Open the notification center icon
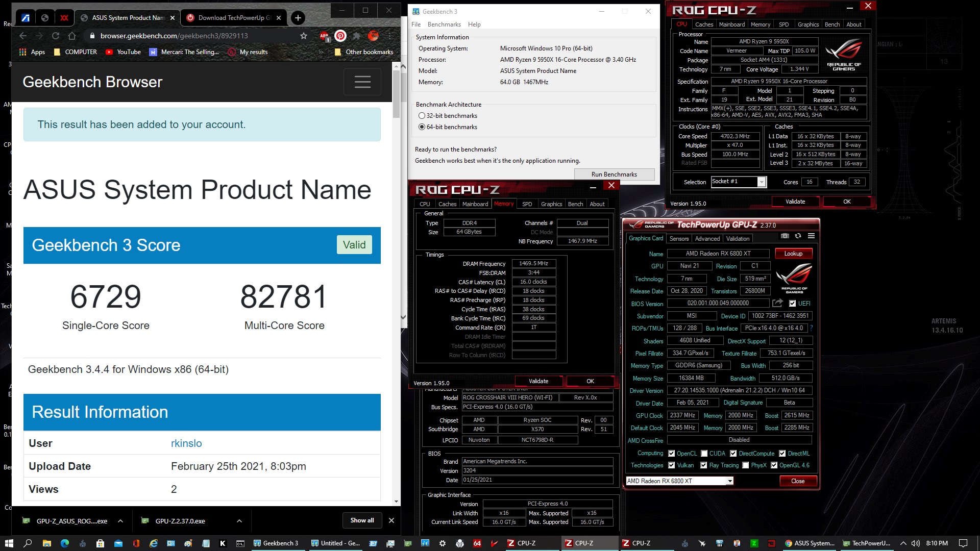This screenshot has width=980, height=551. (963, 543)
